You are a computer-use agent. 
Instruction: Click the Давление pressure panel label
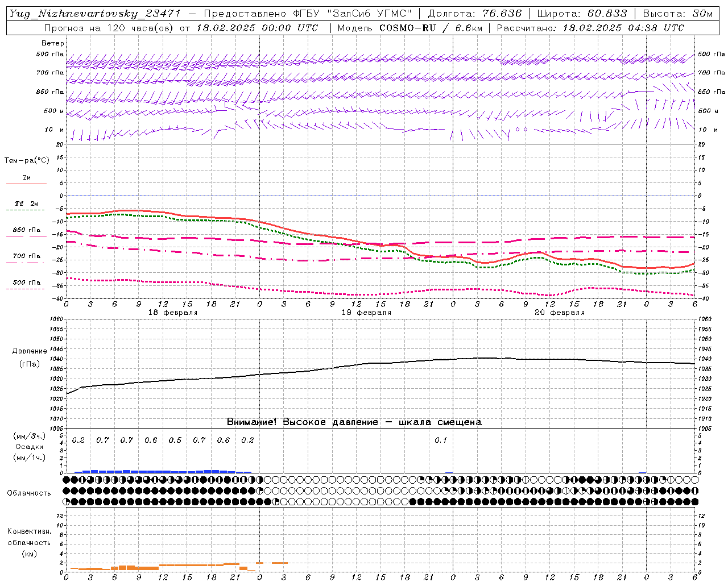[30, 351]
